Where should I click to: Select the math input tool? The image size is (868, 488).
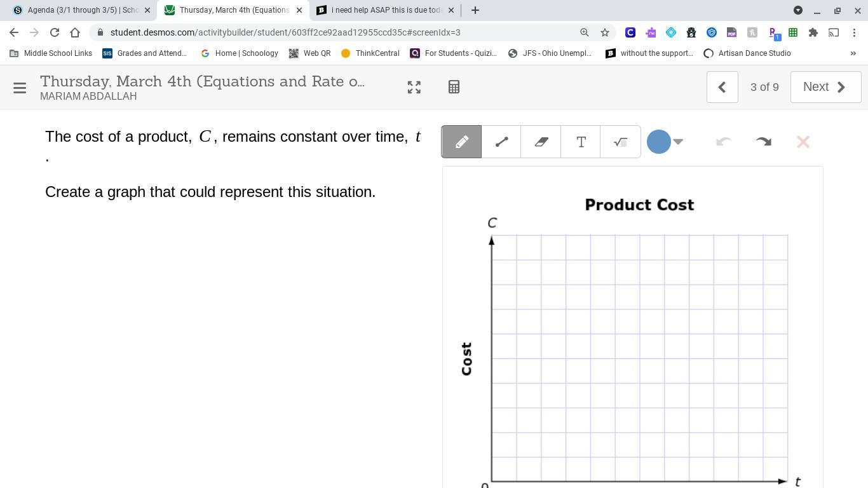point(620,142)
